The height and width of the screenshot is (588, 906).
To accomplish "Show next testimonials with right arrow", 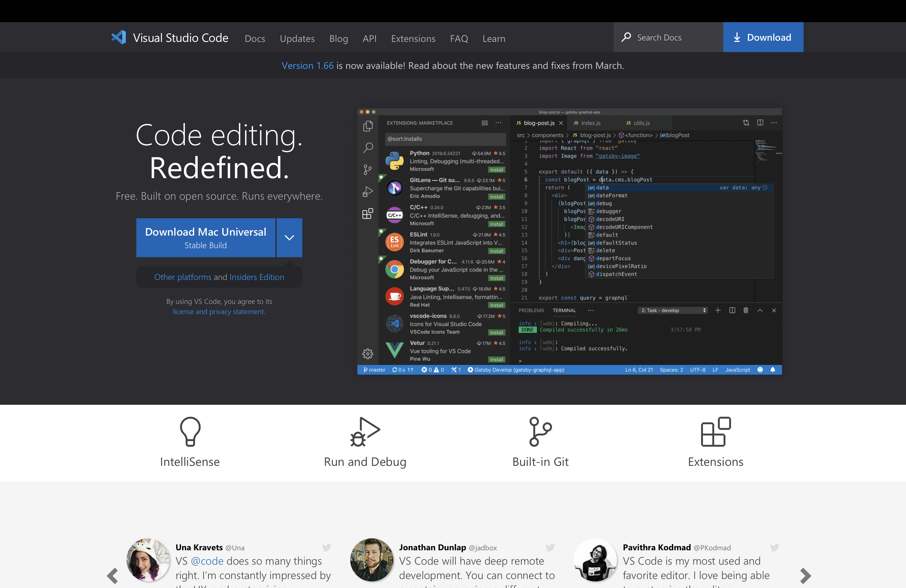I will tap(805, 576).
